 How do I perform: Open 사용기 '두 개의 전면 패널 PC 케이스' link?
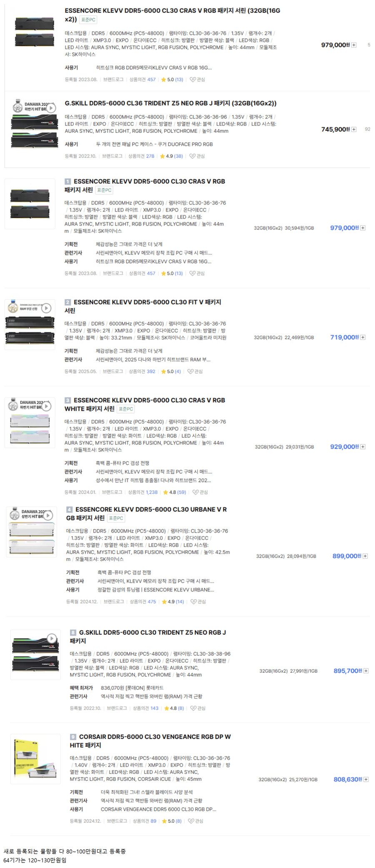point(154,144)
